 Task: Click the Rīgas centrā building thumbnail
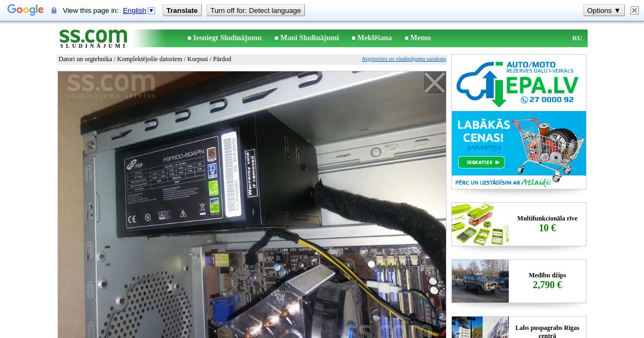click(x=480, y=327)
